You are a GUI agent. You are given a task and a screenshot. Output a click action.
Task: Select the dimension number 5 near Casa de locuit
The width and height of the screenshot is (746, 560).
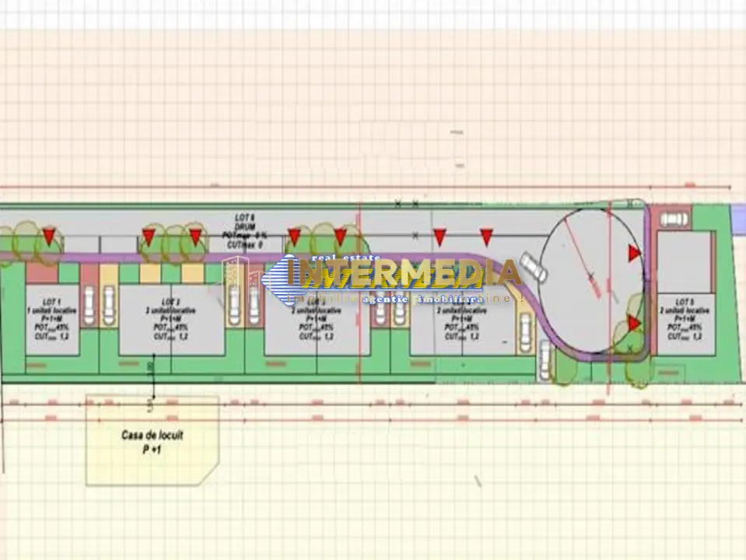150,407
